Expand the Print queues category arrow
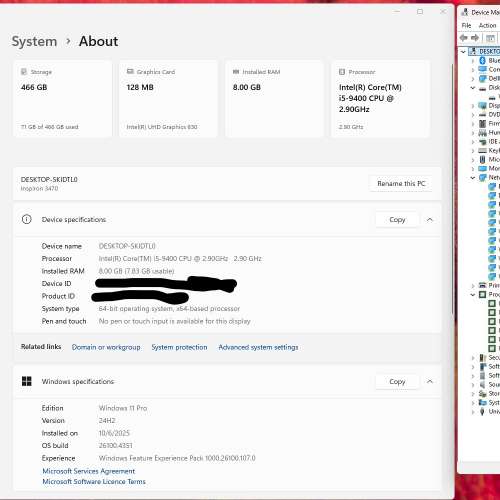This screenshot has width=500, height=500. (x=473, y=286)
